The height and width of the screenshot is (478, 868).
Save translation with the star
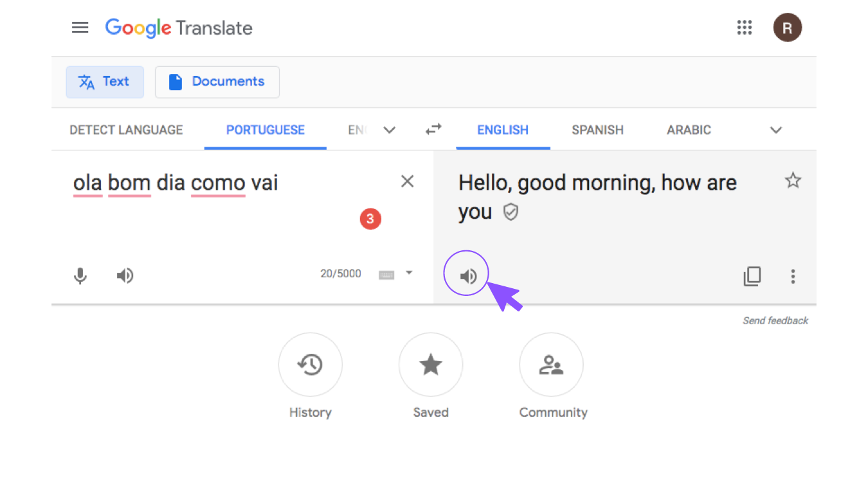pos(793,181)
